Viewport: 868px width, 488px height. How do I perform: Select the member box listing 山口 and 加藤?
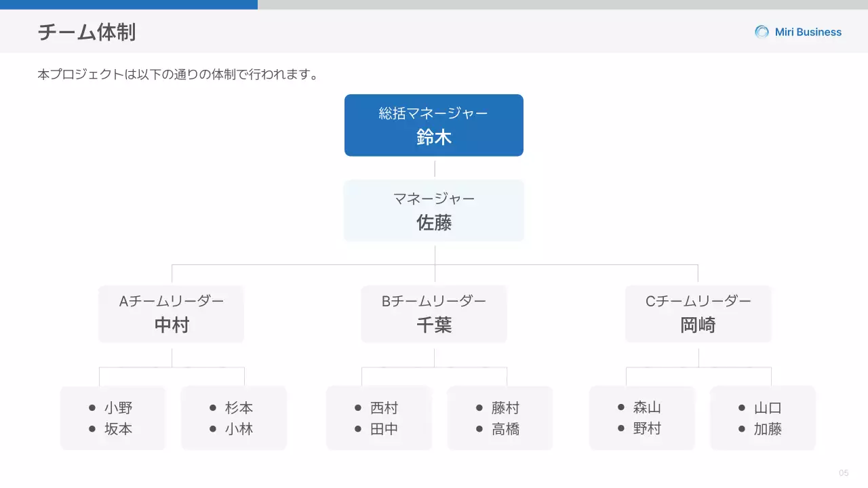click(x=762, y=418)
